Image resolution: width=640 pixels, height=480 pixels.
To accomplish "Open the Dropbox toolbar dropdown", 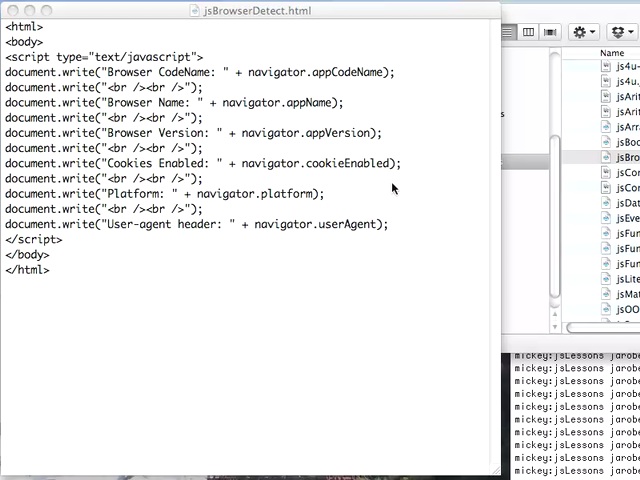I will click(622, 32).
